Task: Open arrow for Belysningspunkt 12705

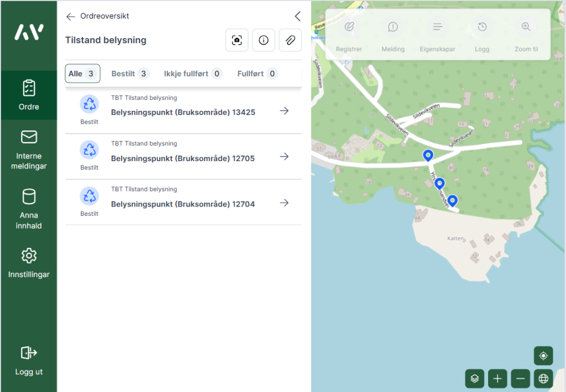Action: point(284,157)
